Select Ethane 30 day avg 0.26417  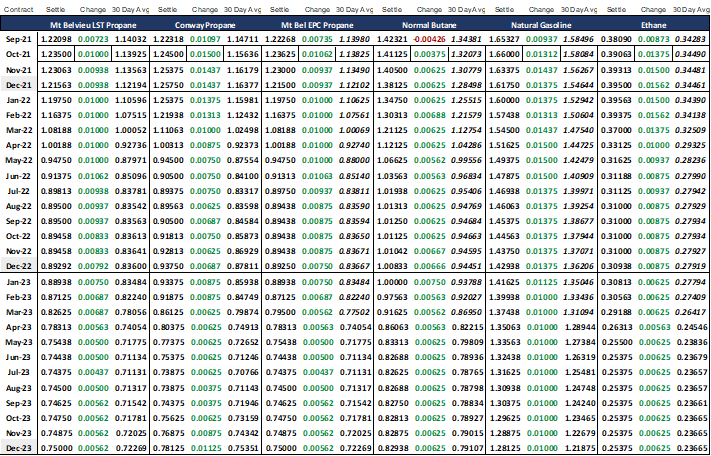691,312
